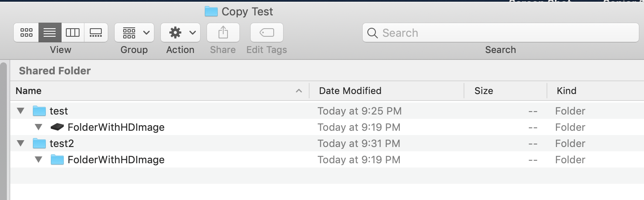
Task: Switch to gallery view
Action: [x=96, y=32]
